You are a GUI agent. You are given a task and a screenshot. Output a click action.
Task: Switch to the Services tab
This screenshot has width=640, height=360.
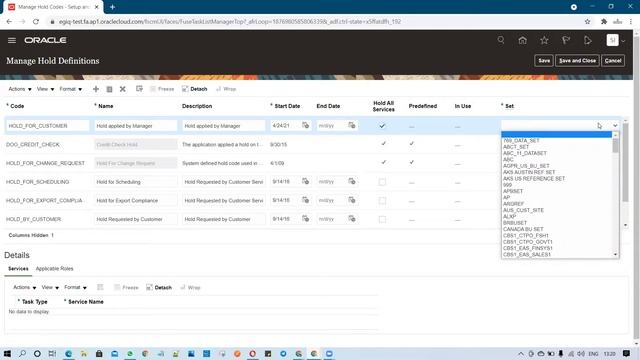(18, 269)
